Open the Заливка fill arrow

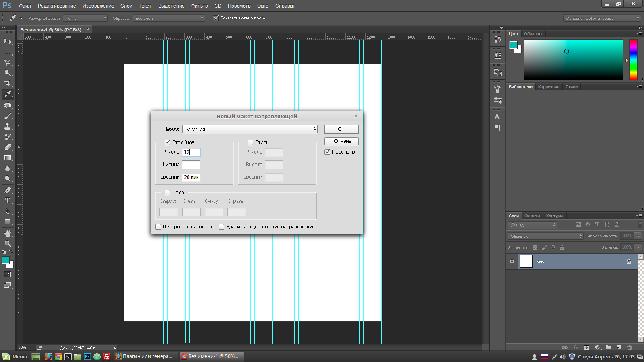pos(638,247)
